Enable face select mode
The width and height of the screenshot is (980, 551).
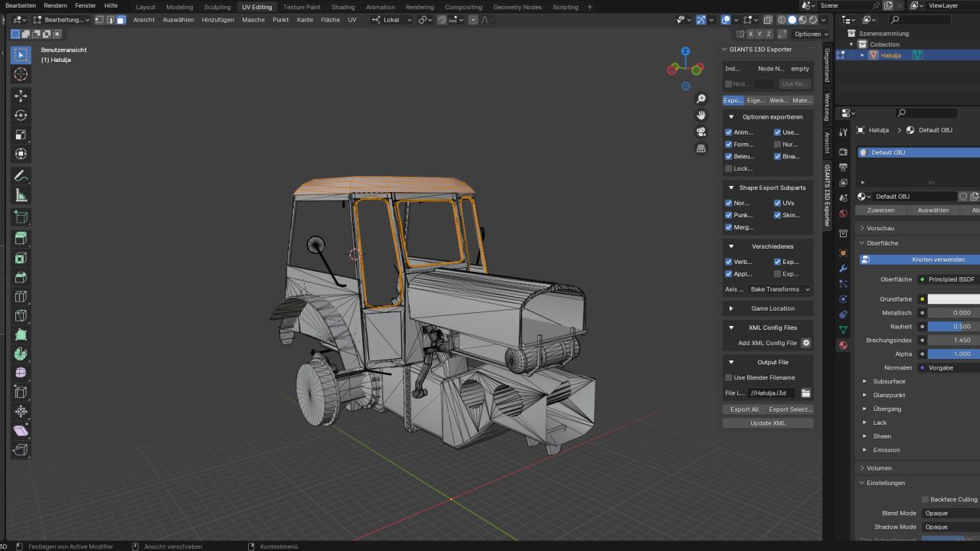pyautogui.click(x=121, y=20)
